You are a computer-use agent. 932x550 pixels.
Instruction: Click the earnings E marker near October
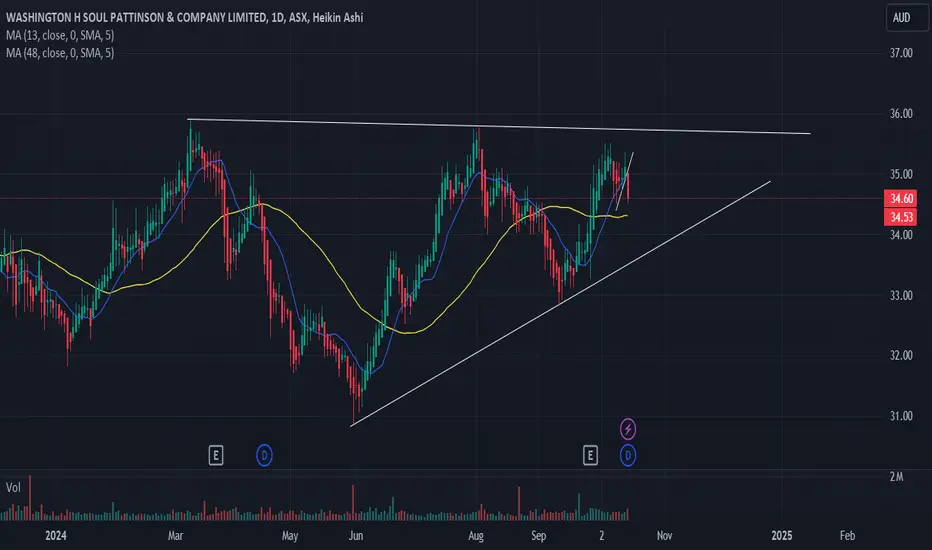click(x=590, y=456)
